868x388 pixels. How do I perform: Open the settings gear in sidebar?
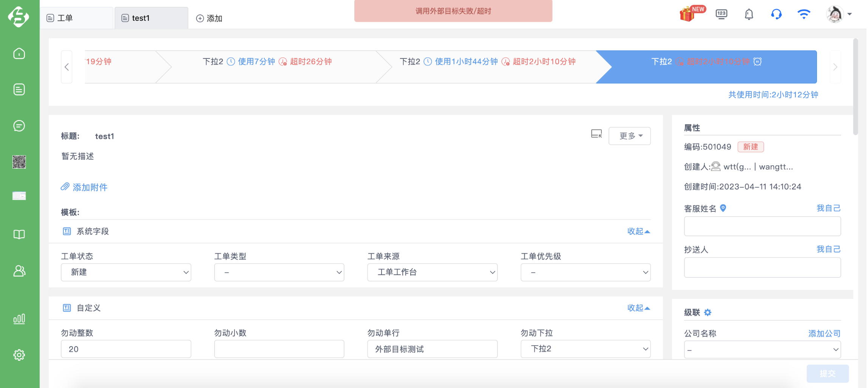click(x=19, y=355)
